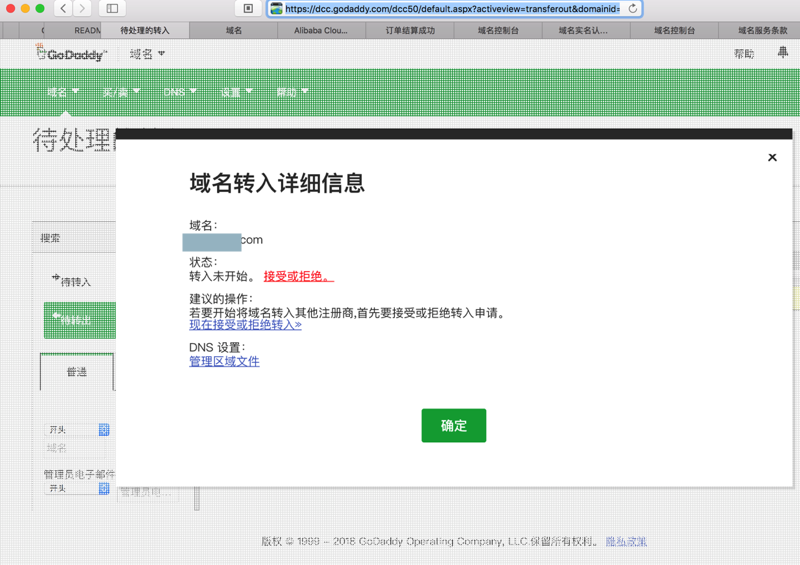Switch to the 订单结算成功 browser tab
This screenshot has width=800, height=565.
410,31
